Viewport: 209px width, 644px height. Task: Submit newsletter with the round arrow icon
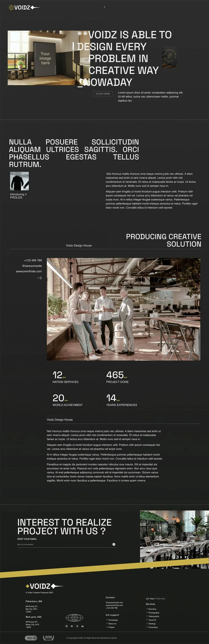[x=114, y=544]
